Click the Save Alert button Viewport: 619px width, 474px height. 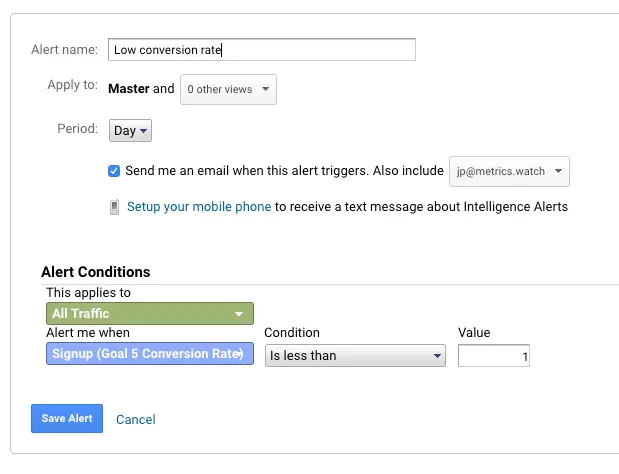[x=67, y=419]
